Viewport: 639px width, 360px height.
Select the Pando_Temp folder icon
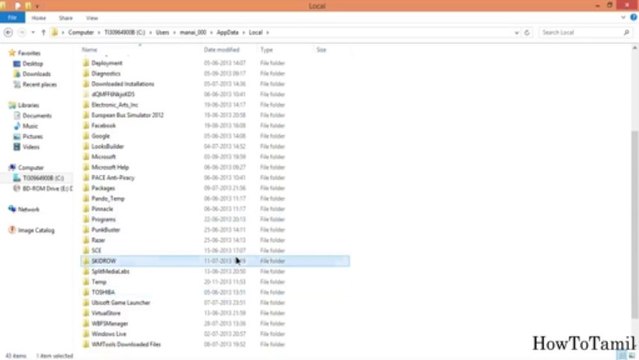pos(86,199)
